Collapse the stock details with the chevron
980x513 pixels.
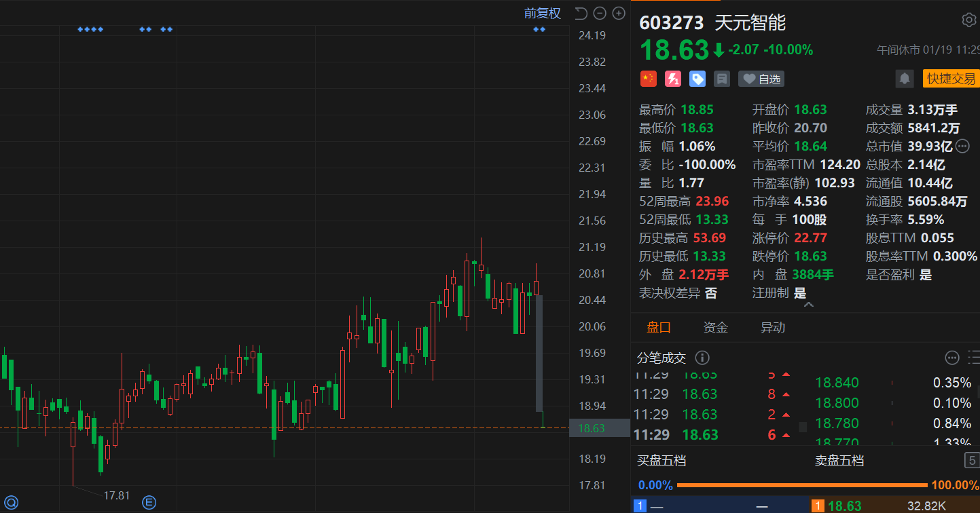coord(808,305)
